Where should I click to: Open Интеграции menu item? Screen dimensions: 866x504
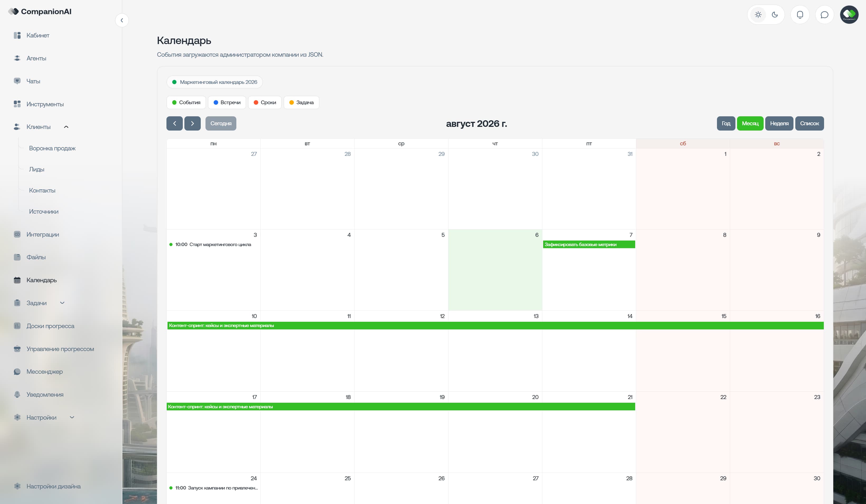coord(43,234)
